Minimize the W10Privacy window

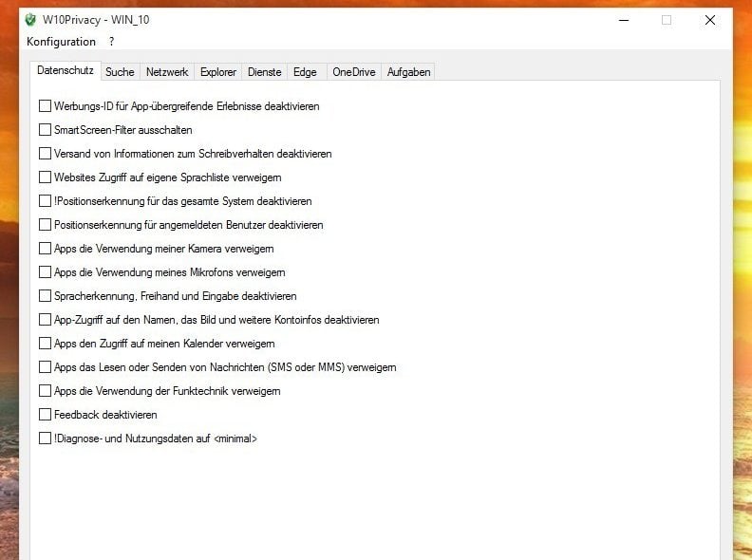pos(624,20)
